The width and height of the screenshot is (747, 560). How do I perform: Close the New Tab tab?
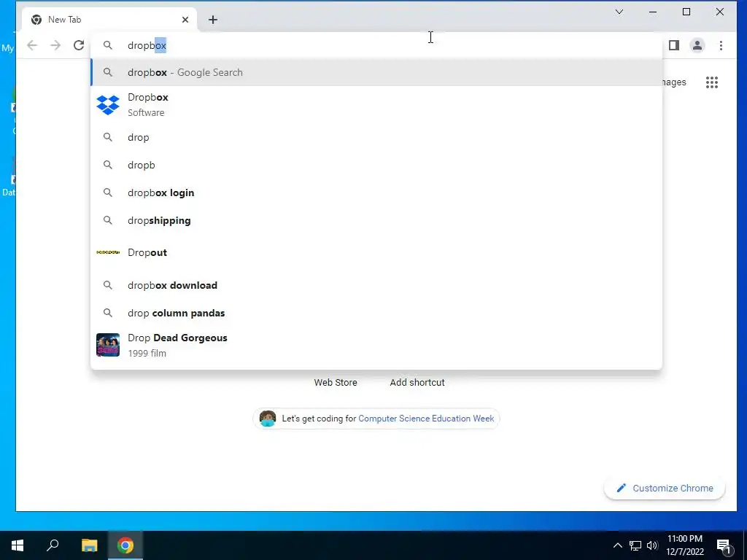click(x=185, y=20)
